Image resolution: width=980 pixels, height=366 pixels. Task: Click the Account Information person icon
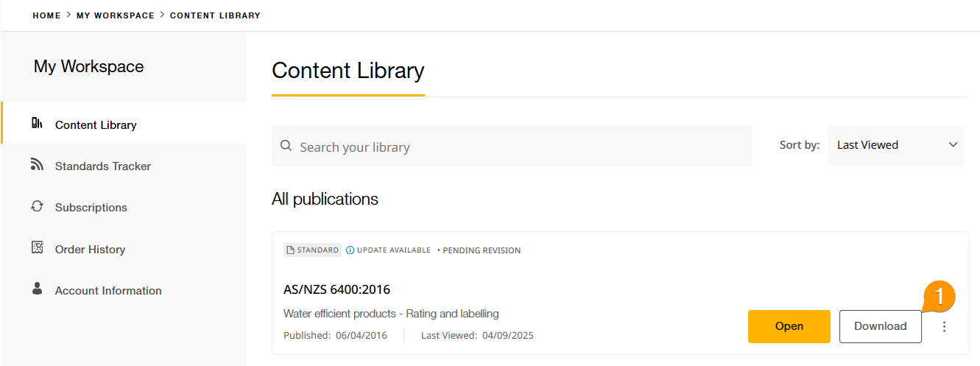pyautogui.click(x=37, y=289)
